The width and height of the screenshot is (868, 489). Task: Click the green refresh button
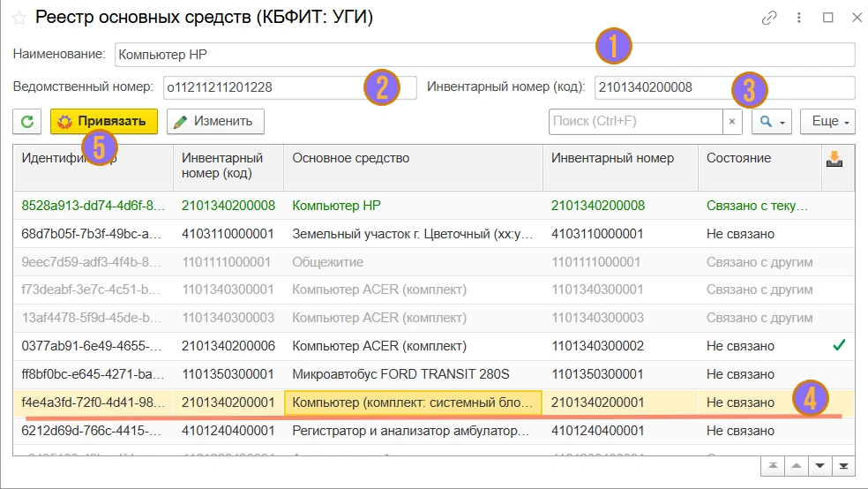(27, 121)
